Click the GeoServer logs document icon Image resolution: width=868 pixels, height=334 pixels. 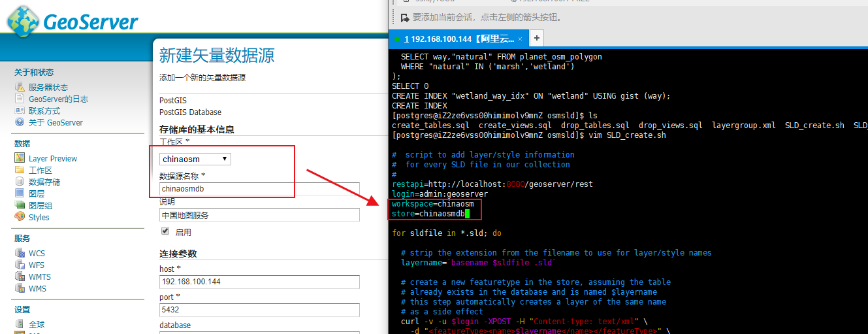pos(20,99)
